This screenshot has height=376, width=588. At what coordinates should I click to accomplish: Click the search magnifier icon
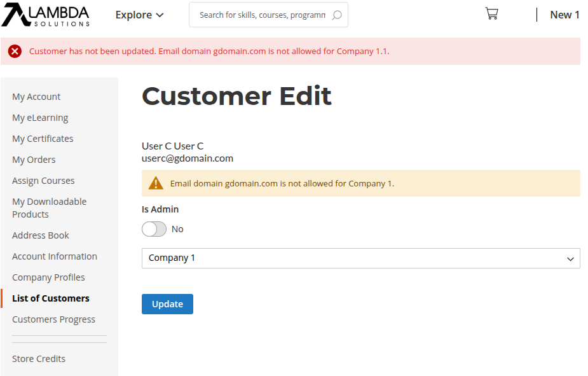coord(337,15)
